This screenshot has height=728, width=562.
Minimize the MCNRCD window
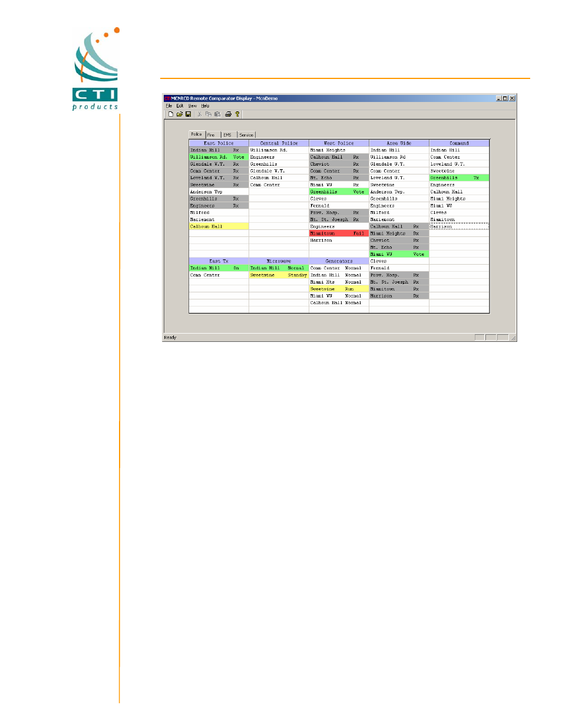pos(499,98)
